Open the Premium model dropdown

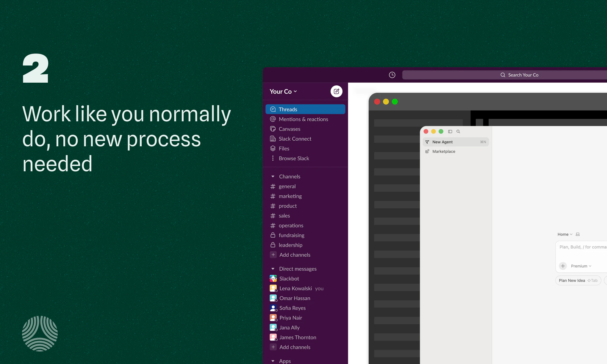pos(581,266)
